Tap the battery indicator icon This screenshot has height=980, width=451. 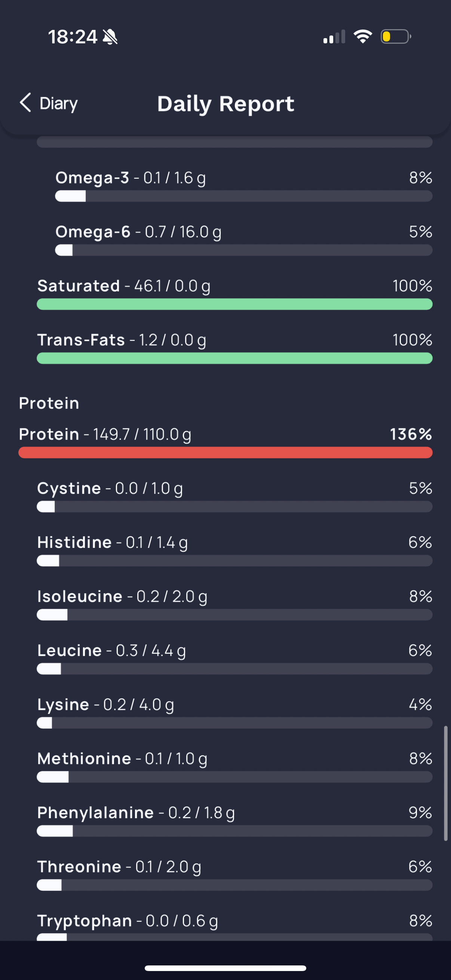[x=396, y=37]
